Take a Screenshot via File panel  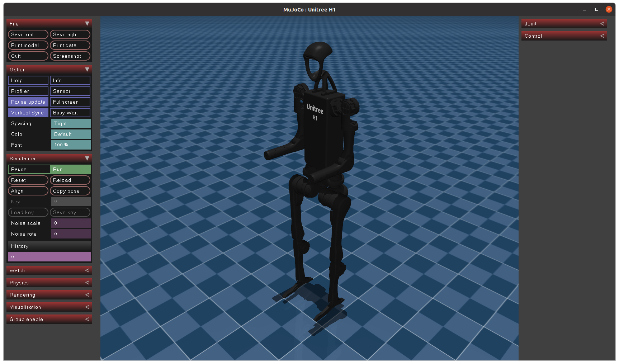click(70, 56)
